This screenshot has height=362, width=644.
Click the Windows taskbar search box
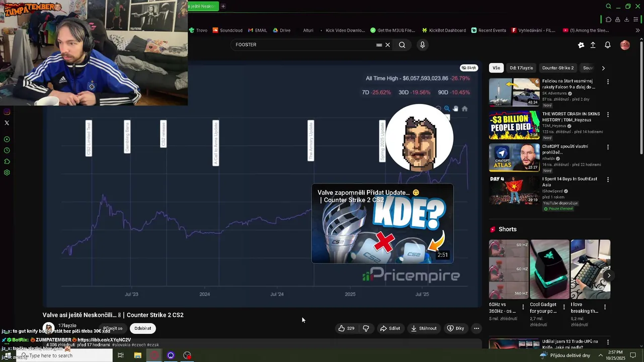(x=64, y=355)
